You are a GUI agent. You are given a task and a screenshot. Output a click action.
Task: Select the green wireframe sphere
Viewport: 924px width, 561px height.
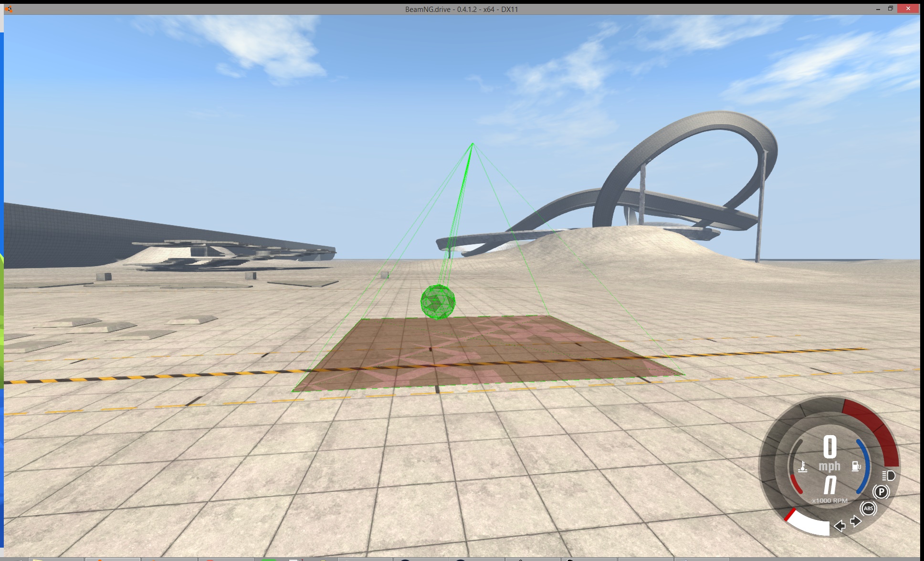point(438,301)
